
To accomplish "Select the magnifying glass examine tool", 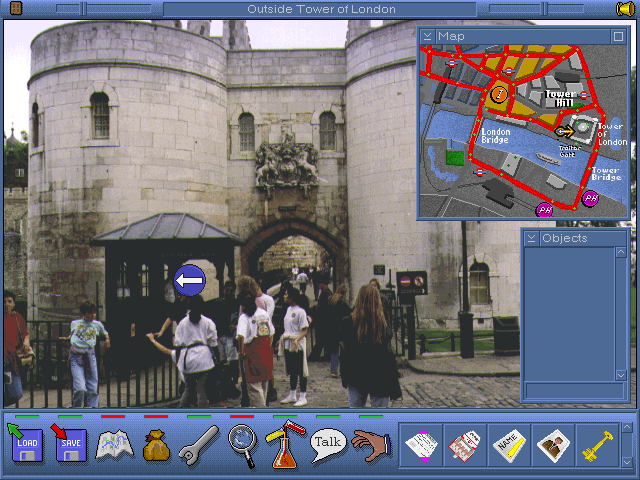I will [x=243, y=446].
